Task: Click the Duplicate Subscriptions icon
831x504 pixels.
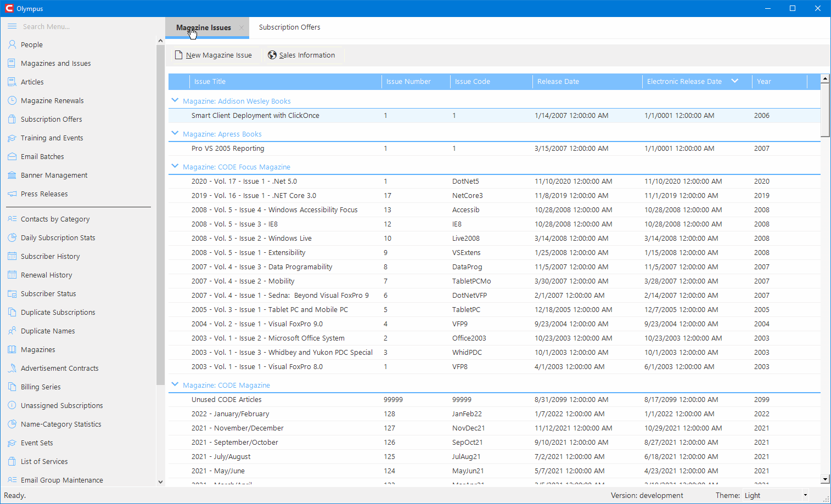Action: (12, 312)
